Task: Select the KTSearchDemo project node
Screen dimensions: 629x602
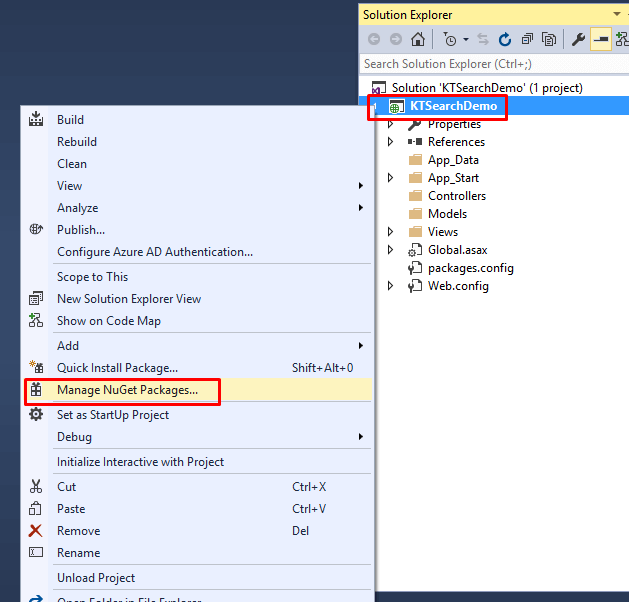Action: pos(453,106)
